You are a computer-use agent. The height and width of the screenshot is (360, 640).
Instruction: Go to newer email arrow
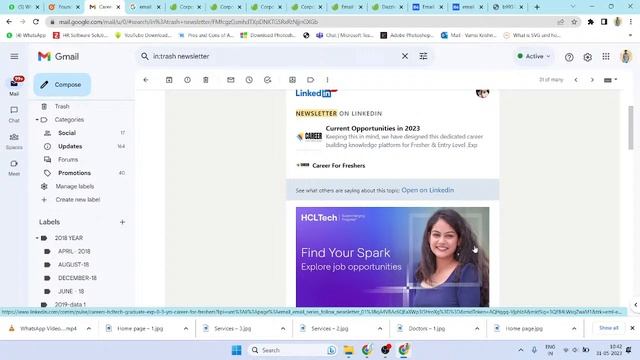click(x=576, y=80)
